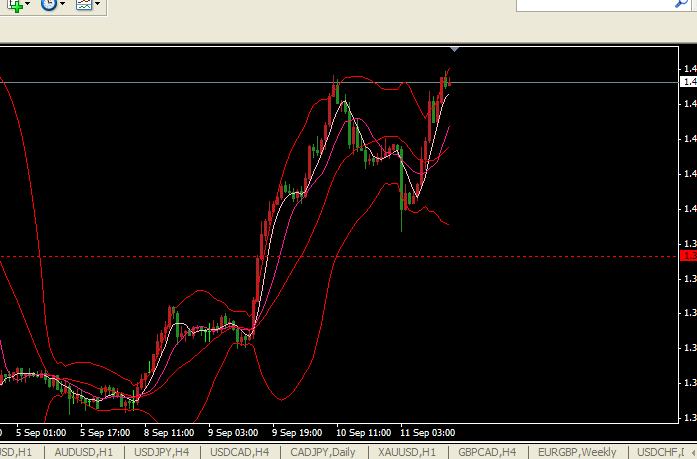The image size is (697, 459).
Task: Open the partly visible USDCHF chart tab
Action: 663,452
